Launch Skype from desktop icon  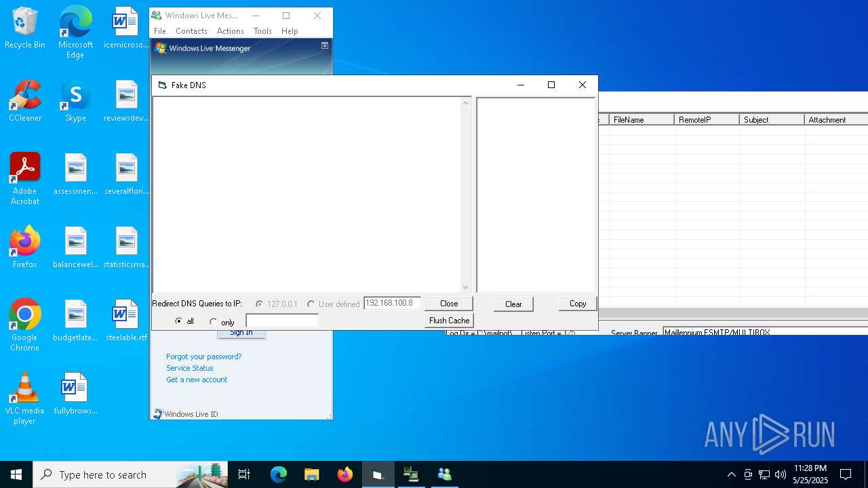tap(75, 101)
